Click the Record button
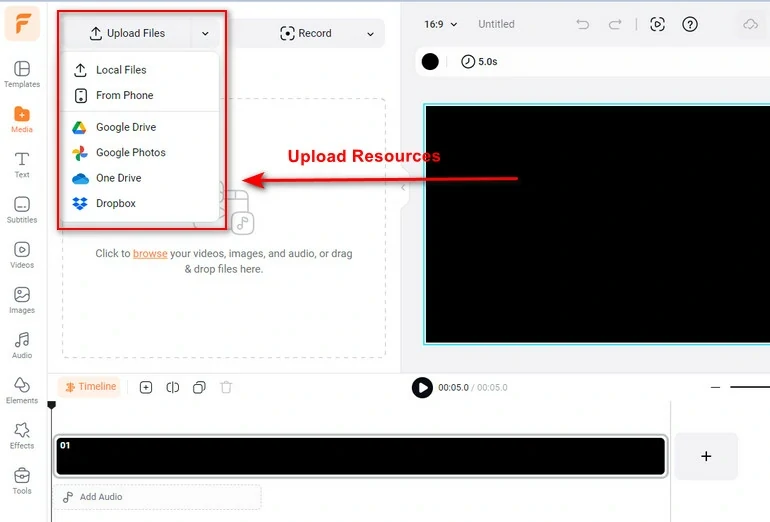770x522 pixels. (x=305, y=33)
